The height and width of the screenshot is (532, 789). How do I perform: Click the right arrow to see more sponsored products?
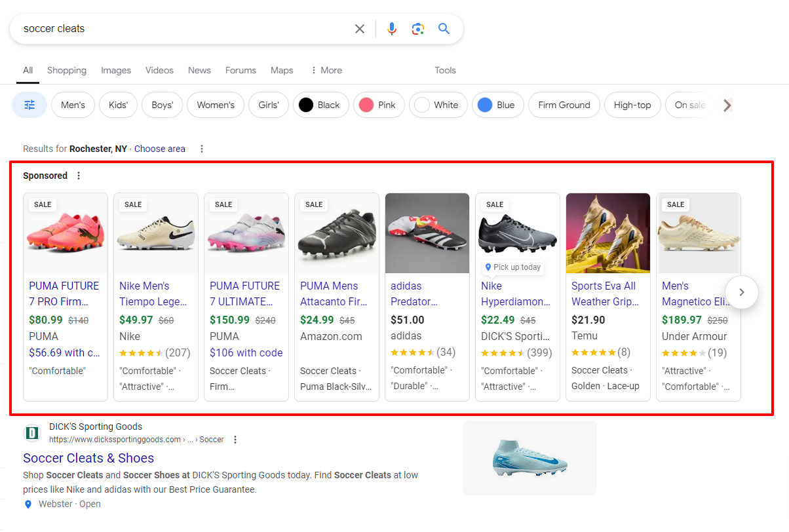click(x=741, y=292)
